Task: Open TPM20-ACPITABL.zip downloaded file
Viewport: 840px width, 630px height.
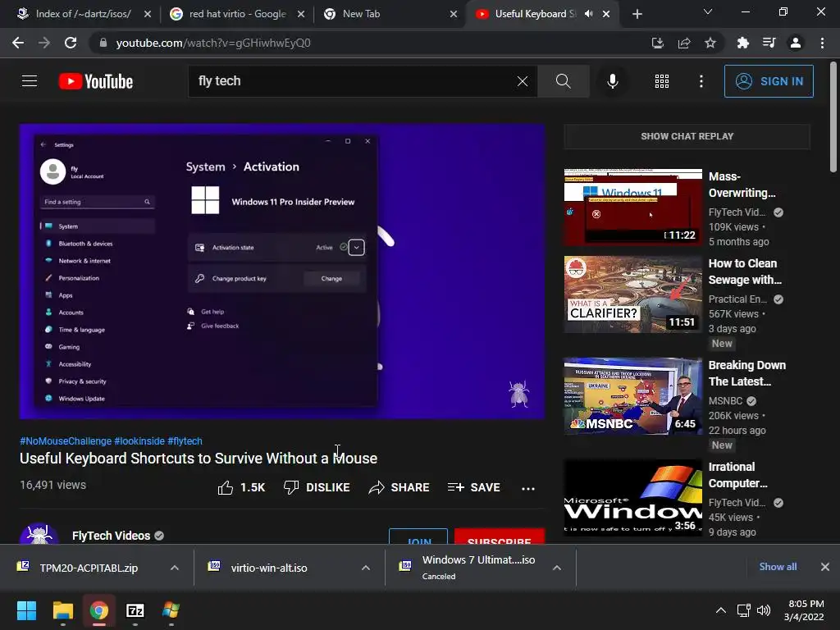Action: [x=89, y=568]
